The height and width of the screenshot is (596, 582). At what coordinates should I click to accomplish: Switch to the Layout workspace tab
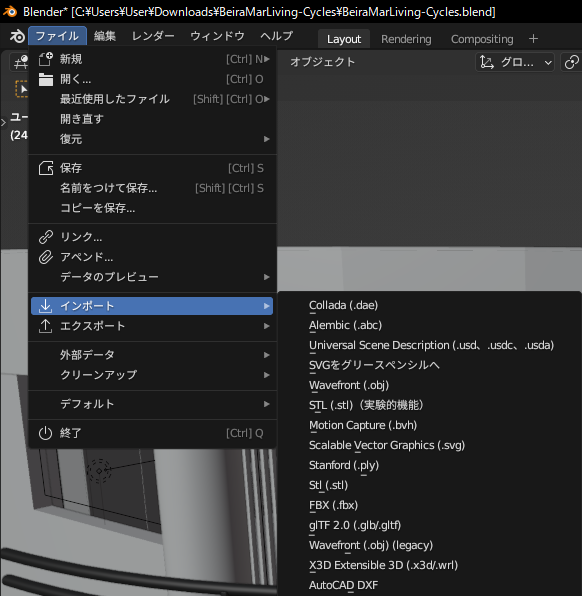(x=344, y=39)
